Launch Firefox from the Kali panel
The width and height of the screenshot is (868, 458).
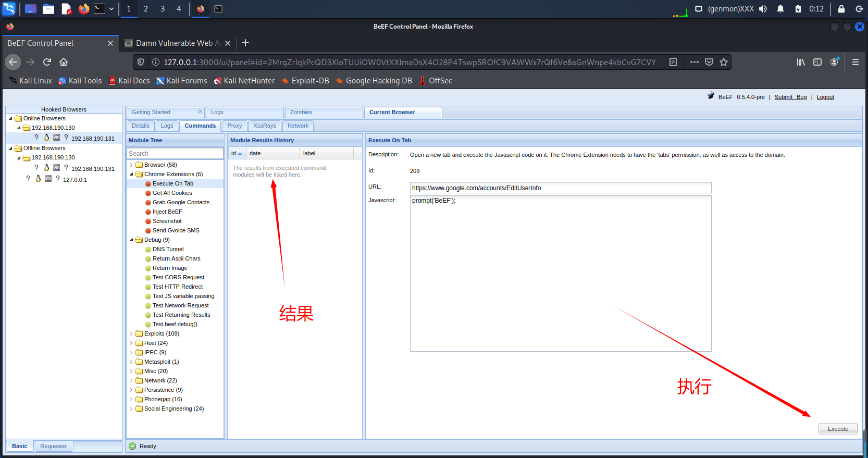[x=83, y=9]
